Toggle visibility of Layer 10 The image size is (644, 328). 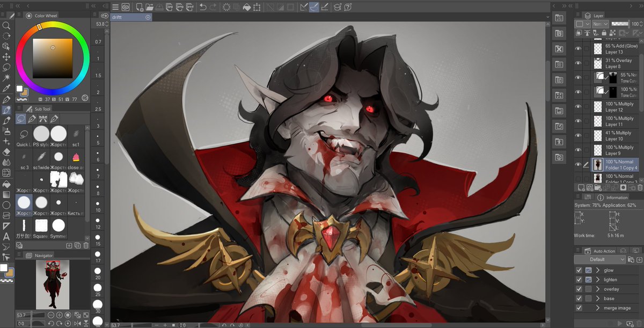pos(578,135)
